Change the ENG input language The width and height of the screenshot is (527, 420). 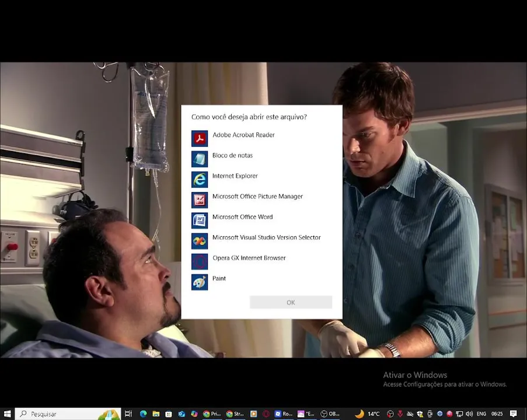[481, 414]
